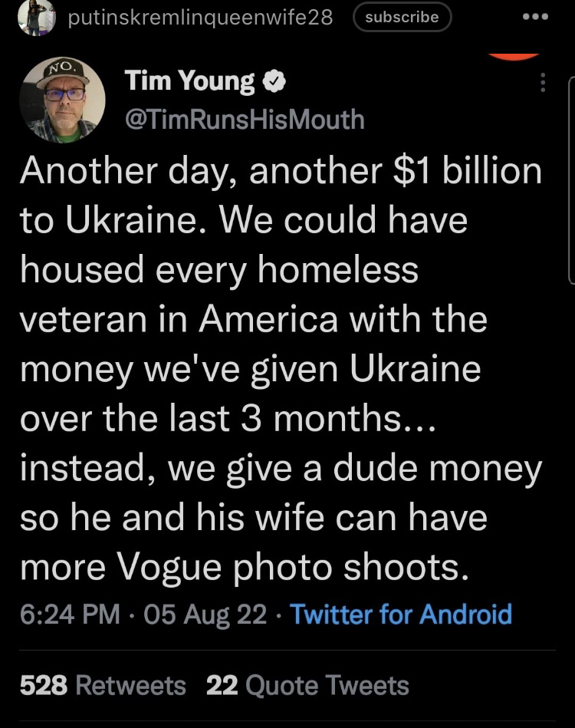Open putinskremlinqueenwife28 user profile
Image resolution: width=575 pixels, height=728 pixels.
(x=200, y=18)
